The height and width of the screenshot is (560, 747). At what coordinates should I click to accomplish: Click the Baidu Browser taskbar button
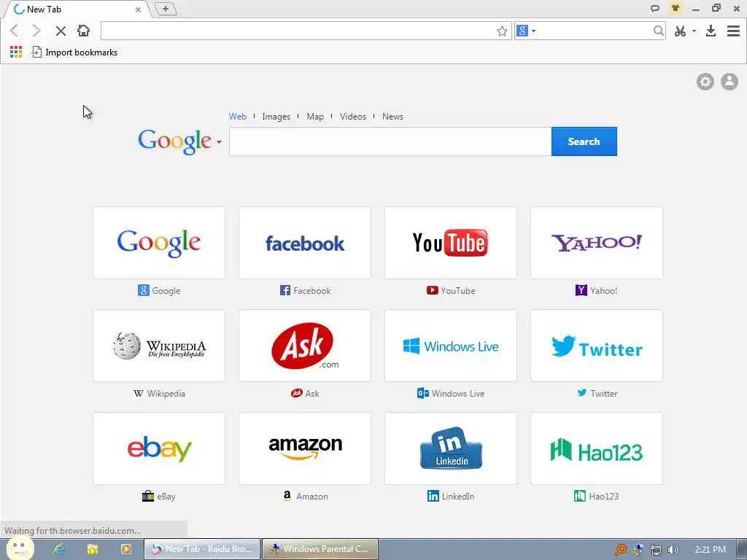point(202,549)
